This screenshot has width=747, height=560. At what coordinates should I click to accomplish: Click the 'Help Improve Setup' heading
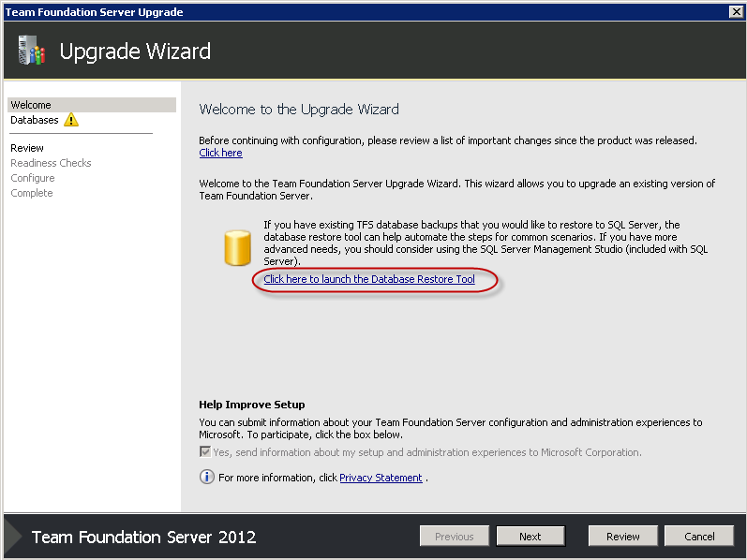(251, 405)
